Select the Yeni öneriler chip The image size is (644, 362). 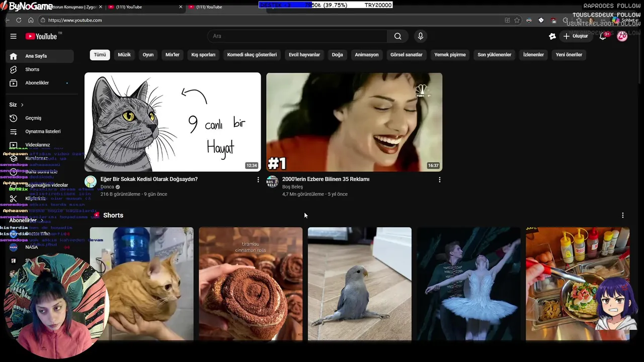coord(569,55)
